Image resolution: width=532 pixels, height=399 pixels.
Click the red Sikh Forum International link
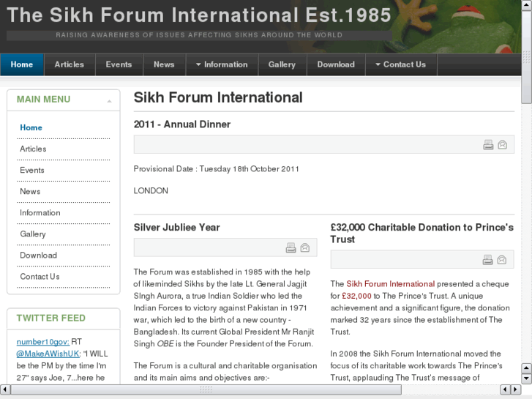pos(390,284)
